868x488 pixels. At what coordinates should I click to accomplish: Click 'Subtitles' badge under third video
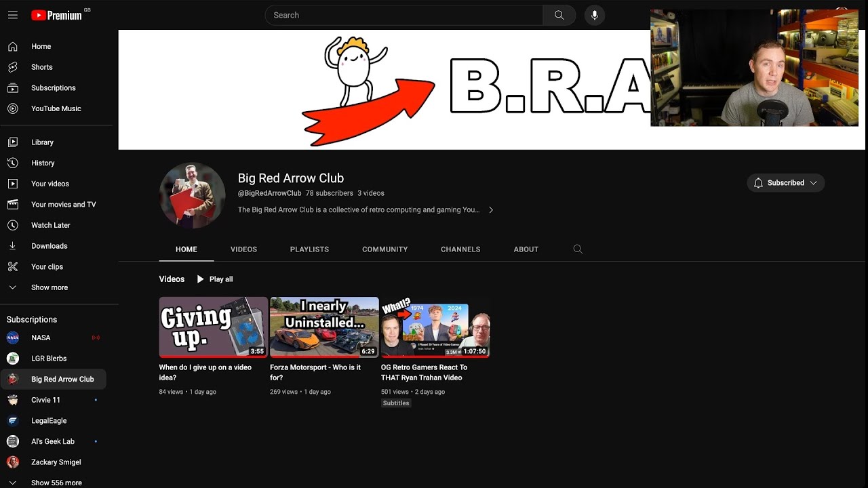[396, 403]
